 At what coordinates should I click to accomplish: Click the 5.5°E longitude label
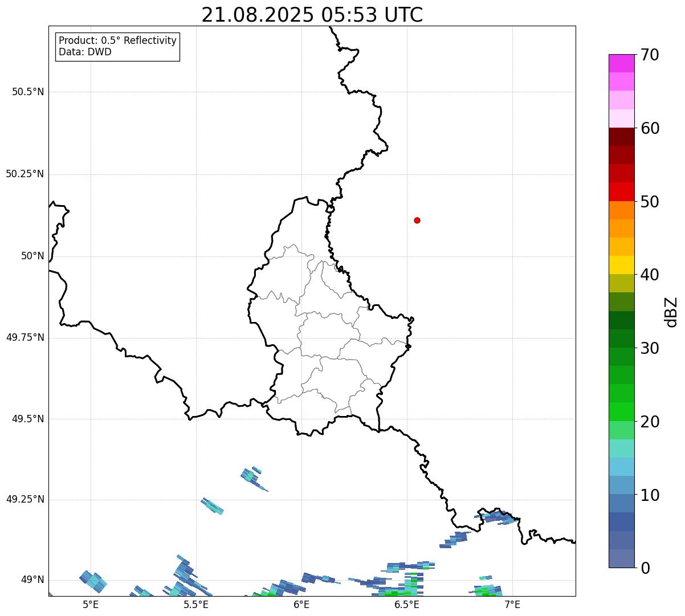click(196, 605)
